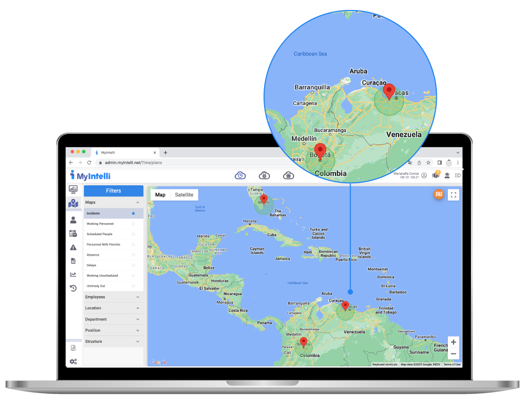This screenshot has height=420, width=525.
Task: Expand the Position filter section
Action: (x=113, y=330)
